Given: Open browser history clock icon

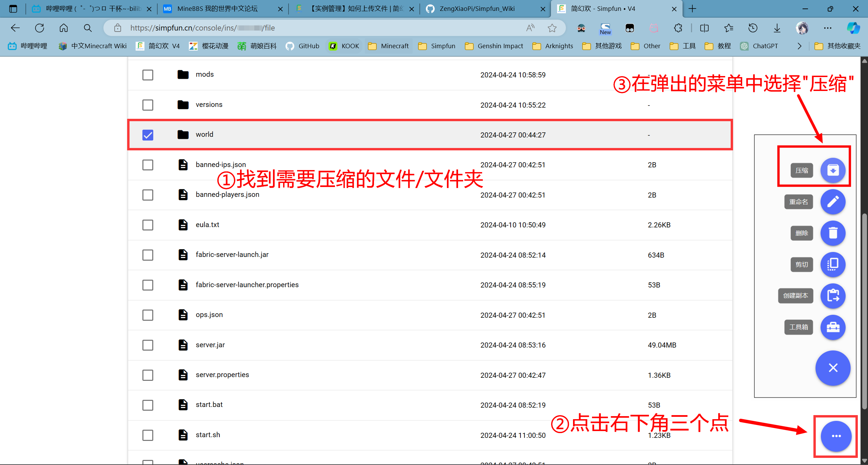Looking at the screenshot, I should pos(753,28).
